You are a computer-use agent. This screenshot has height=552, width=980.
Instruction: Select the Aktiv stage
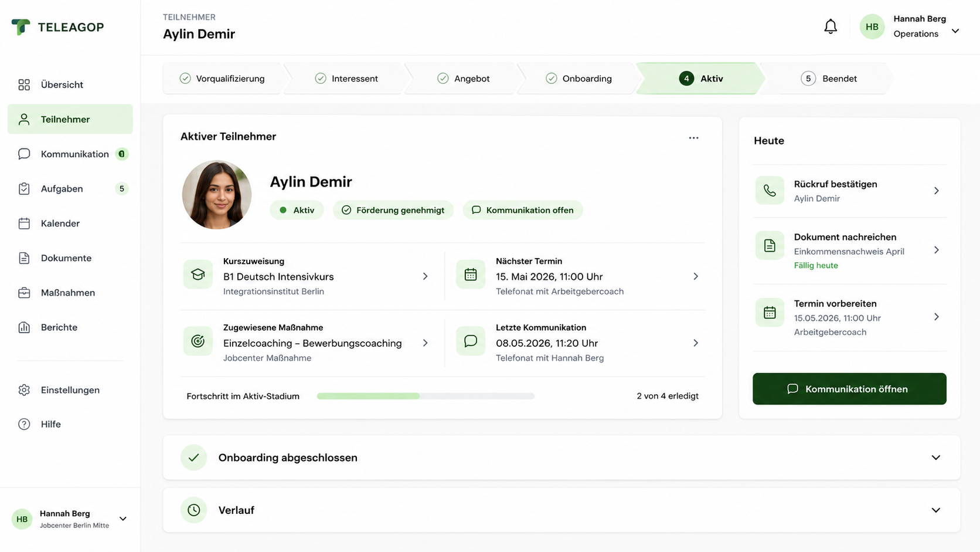[x=701, y=79]
